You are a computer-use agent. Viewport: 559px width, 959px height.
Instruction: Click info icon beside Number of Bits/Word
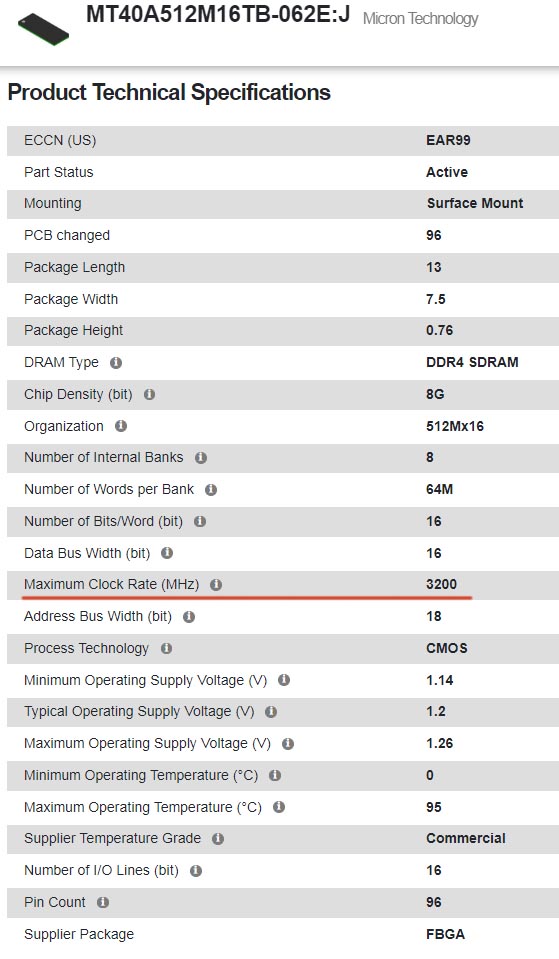(200, 521)
